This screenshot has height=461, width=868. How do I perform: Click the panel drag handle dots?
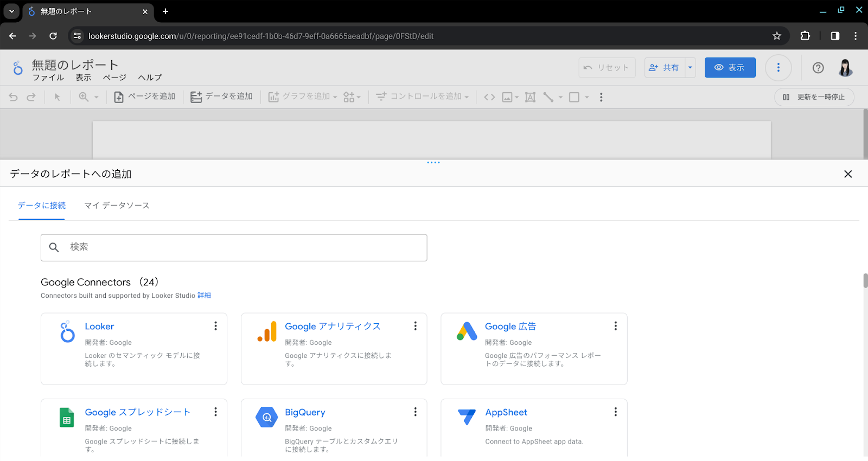coord(433,163)
